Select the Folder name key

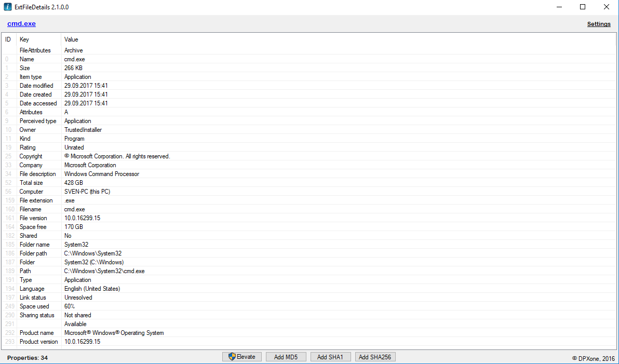click(35, 245)
